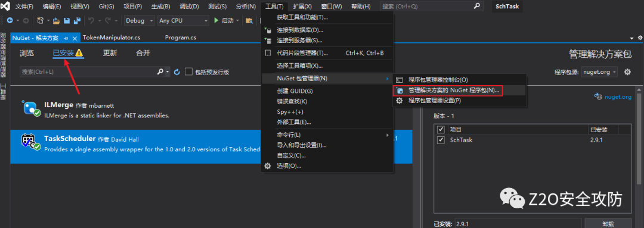This screenshot has height=228, width=644.
Task: Switch to the Browse tab in NuGet
Action: (27, 53)
